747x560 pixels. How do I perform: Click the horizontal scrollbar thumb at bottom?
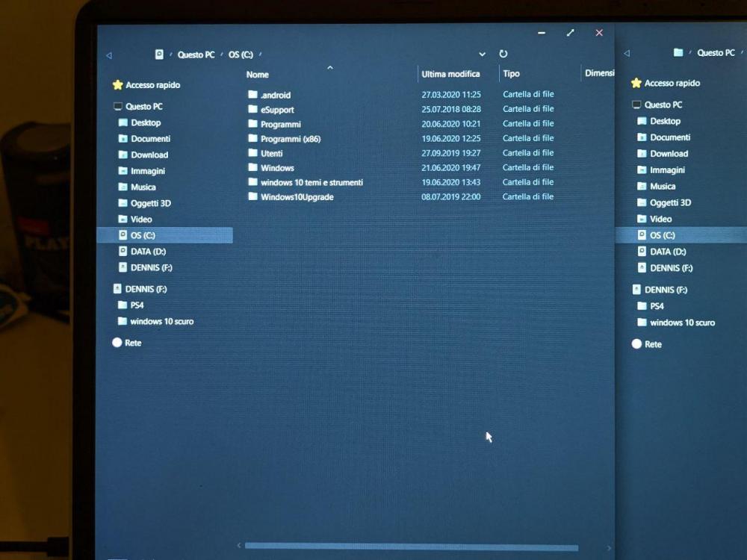[411, 547]
